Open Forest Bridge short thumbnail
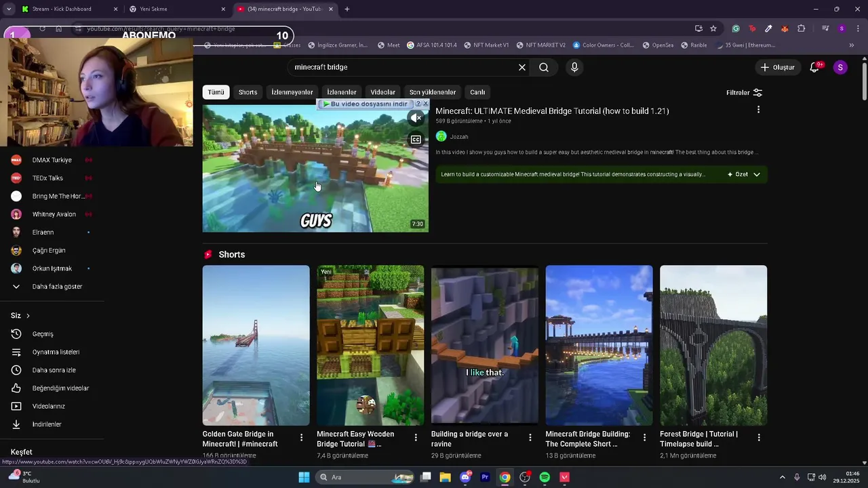 [x=713, y=345]
